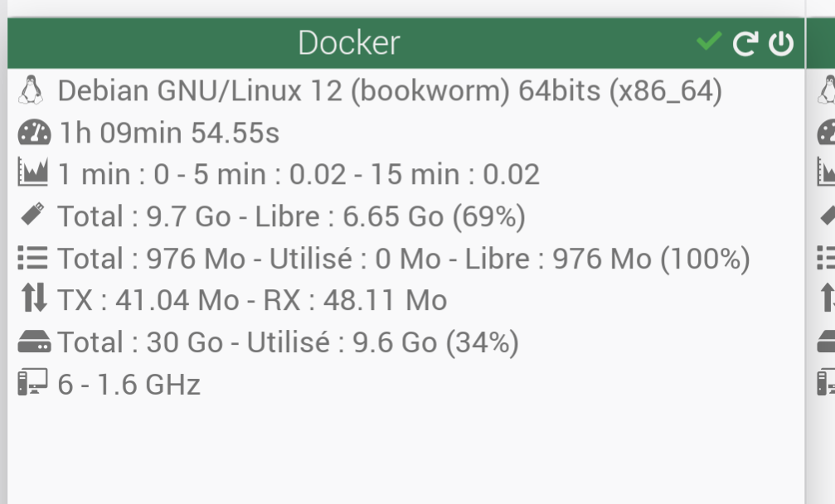Refresh the Docker monitoring widget

click(745, 43)
